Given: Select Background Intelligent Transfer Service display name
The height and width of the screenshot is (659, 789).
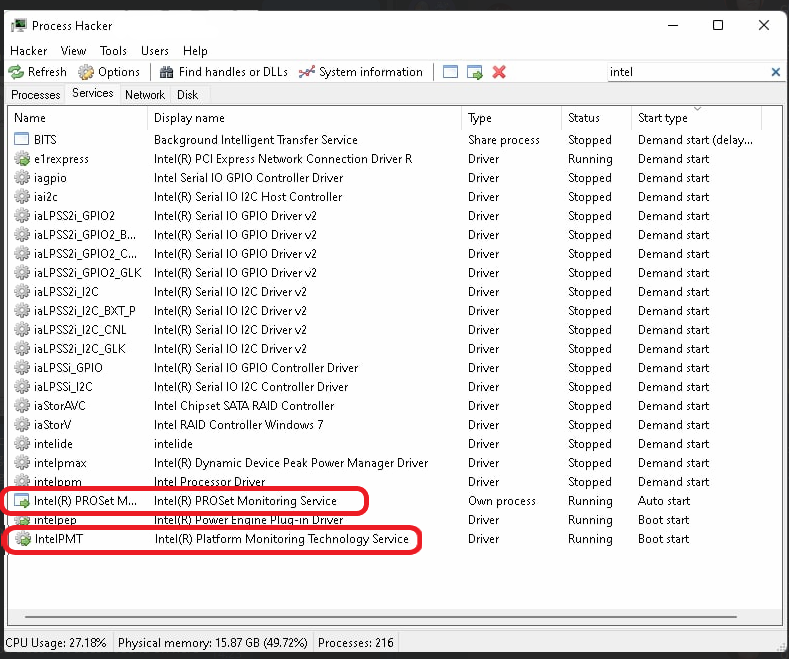Looking at the screenshot, I should (256, 139).
